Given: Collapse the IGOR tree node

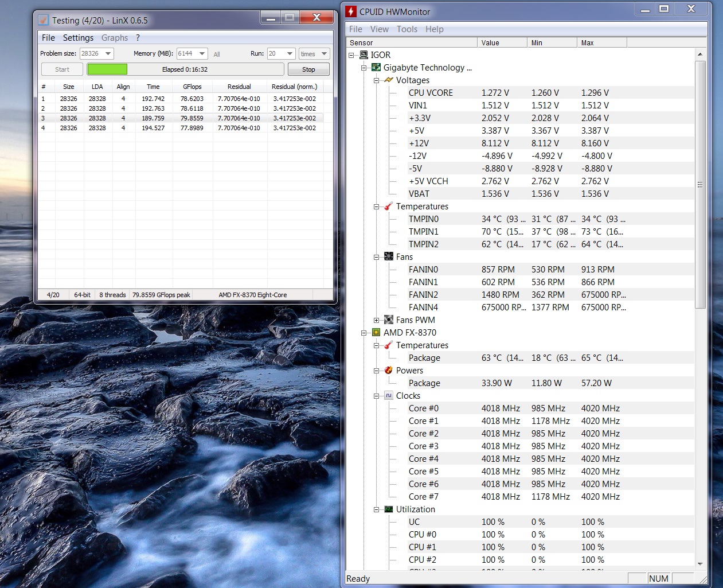Looking at the screenshot, I should coord(351,56).
